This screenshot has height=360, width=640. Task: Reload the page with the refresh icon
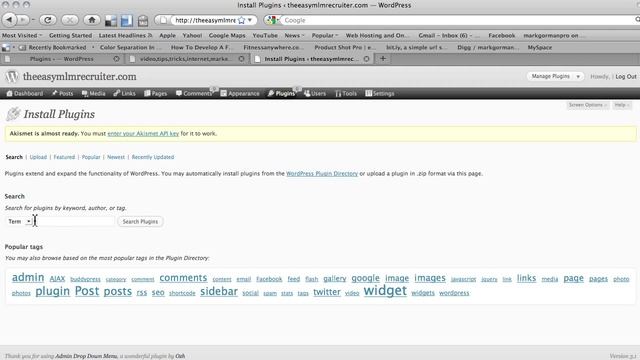coord(48,20)
